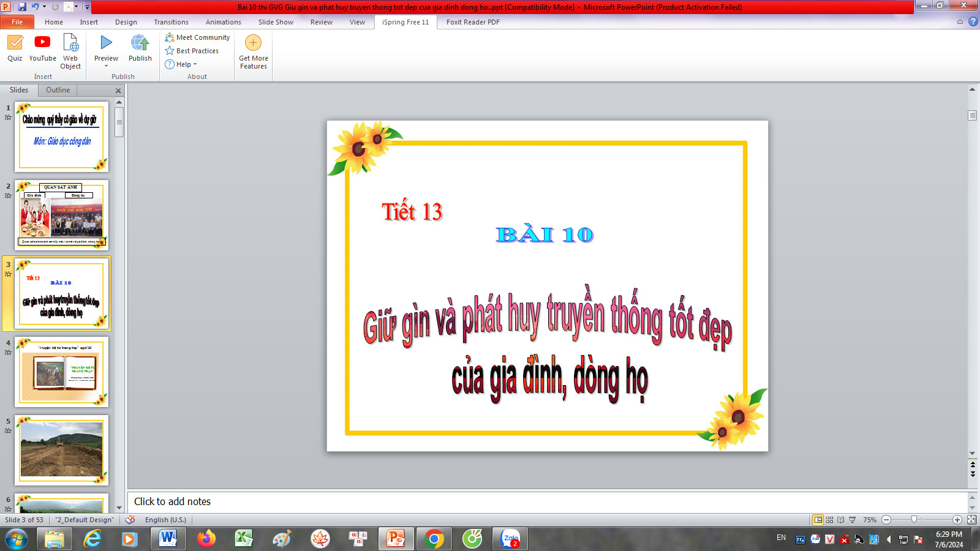Select slide 5 thumbnail with landscape photo
980x551 pixels.
point(62,450)
